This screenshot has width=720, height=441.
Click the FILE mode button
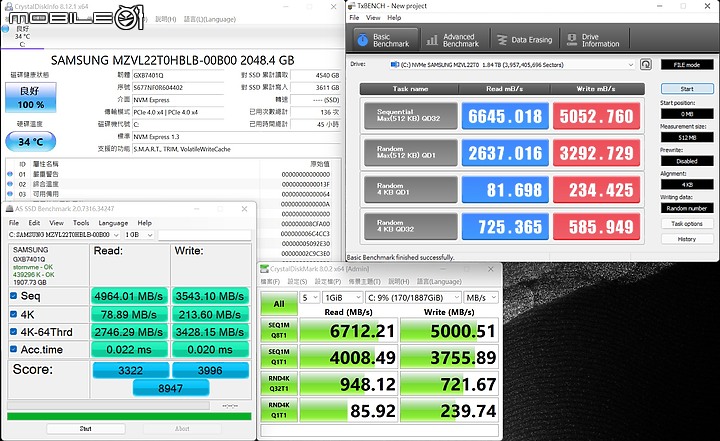687,65
